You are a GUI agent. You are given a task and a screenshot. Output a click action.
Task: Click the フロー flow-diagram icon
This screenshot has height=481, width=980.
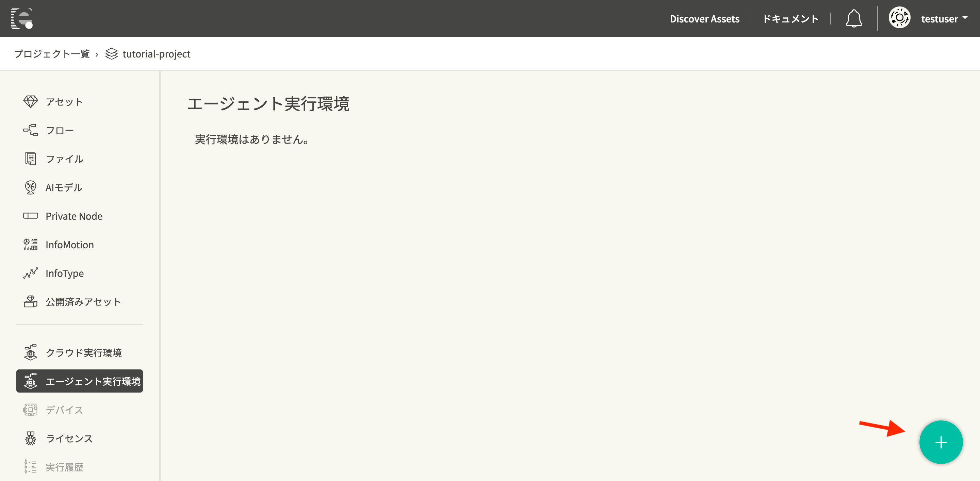click(30, 130)
